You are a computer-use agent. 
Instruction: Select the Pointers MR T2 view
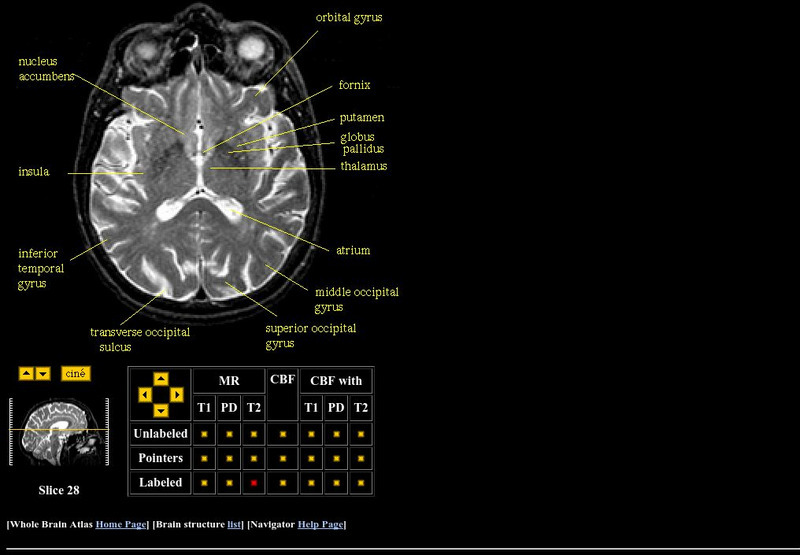coord(254,458)
